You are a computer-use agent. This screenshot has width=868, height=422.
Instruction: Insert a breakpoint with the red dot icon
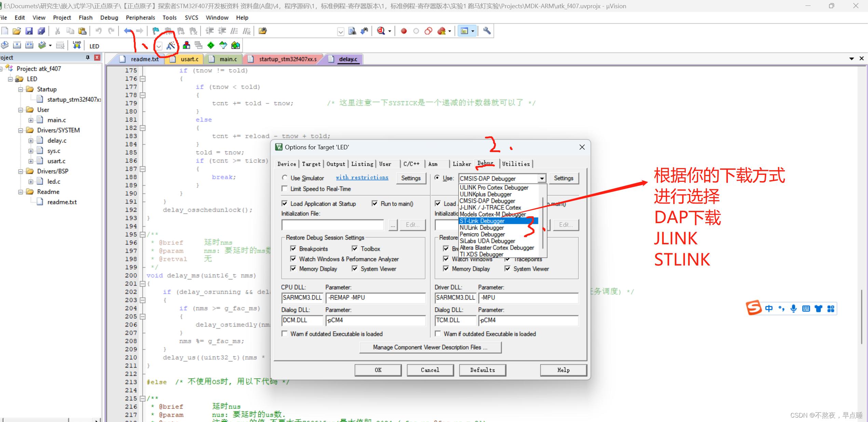404,31
